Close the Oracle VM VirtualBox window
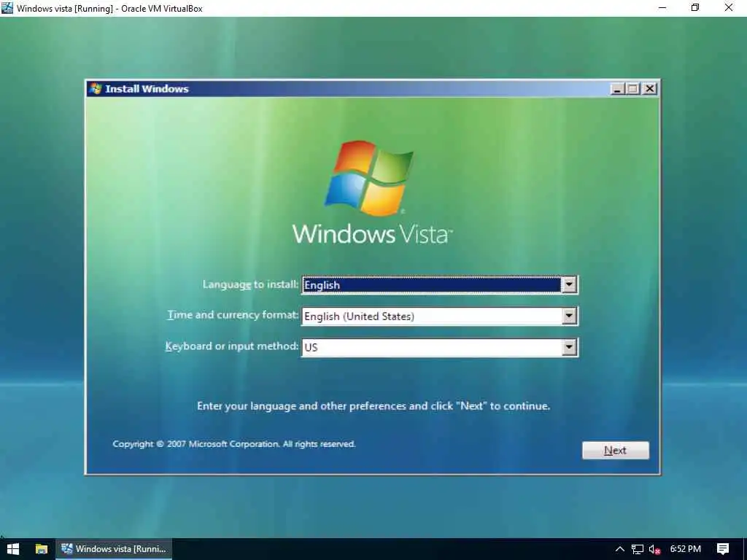Viewport: 747px width, 560px height. (729, 8)
